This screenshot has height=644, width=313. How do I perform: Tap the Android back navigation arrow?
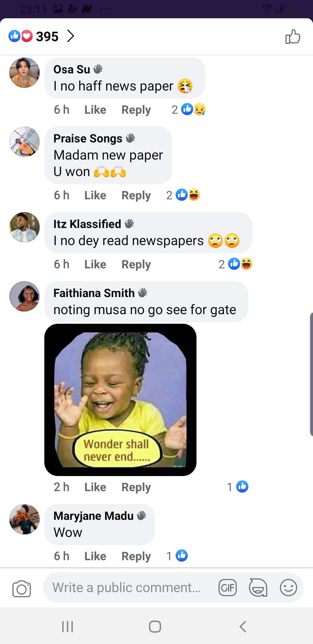[x=243, y=627]
